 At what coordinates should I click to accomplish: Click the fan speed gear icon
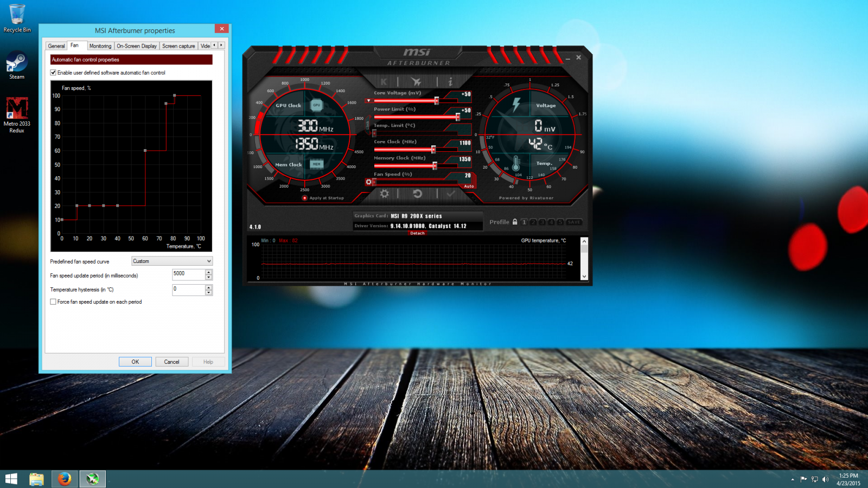(x=369, y=182)
